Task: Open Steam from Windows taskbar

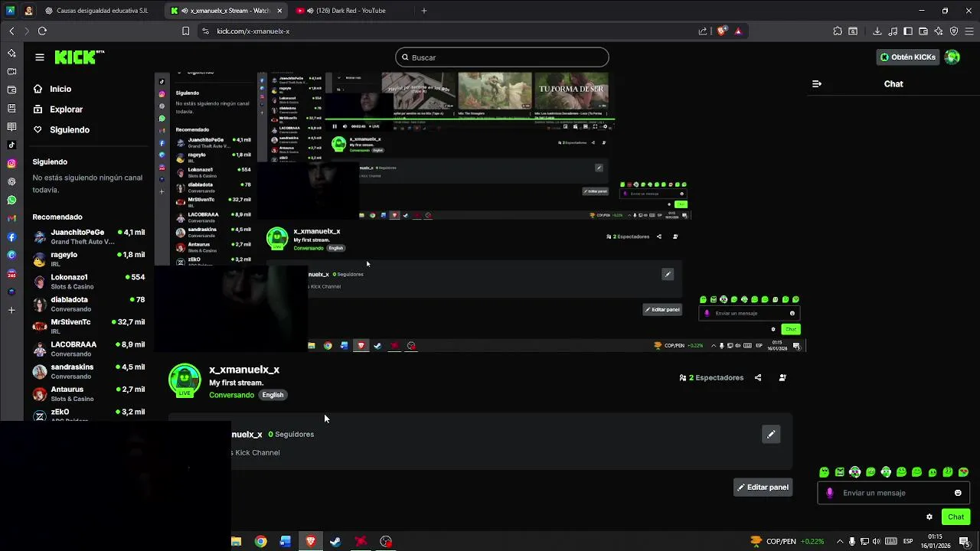Action: pyautogui.click(x=335, y=541)
